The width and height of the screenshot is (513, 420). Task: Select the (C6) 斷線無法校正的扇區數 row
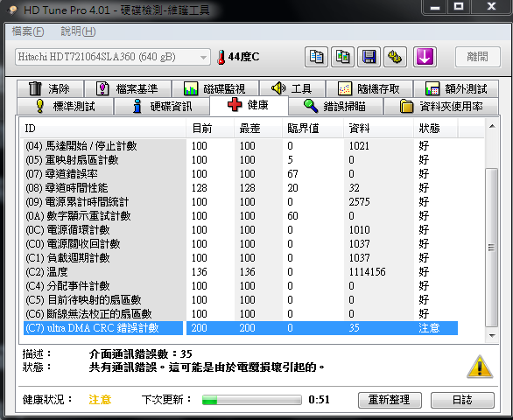[241, 314]
